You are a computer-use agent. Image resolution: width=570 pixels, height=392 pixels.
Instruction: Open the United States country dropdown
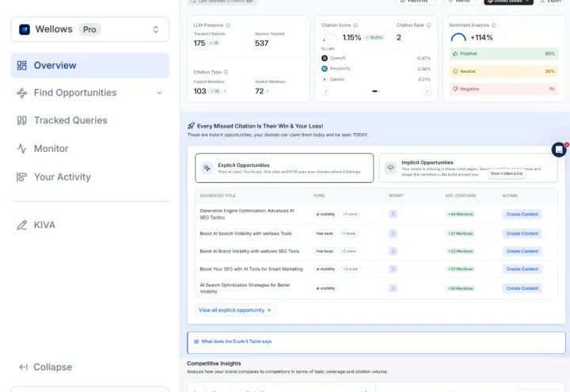coord(508,2)
